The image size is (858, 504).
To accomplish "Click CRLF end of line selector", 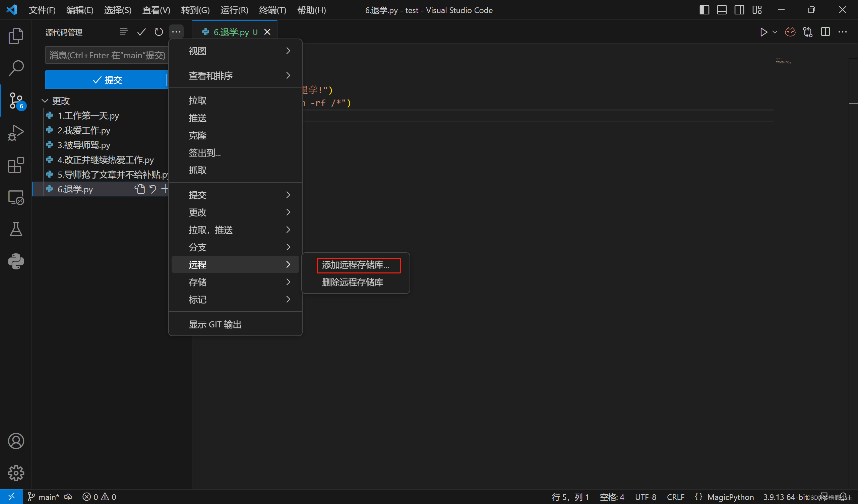I will tap(675, 497).
